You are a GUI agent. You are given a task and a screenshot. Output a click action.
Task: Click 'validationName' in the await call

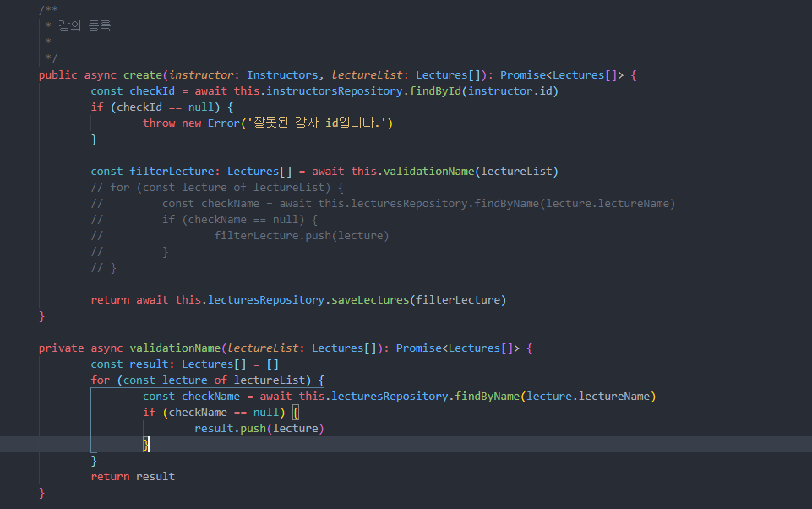(x=428, y=171)
